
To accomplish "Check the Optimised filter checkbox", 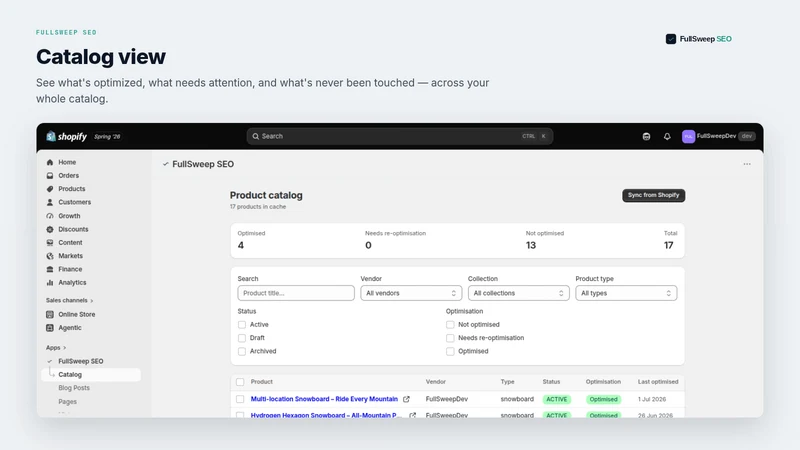I will click(450, 351).
